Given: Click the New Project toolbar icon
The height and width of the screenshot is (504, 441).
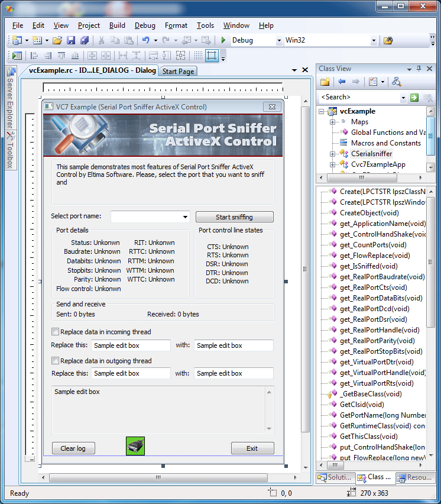Looking at the screenshot, I should 17,40.
